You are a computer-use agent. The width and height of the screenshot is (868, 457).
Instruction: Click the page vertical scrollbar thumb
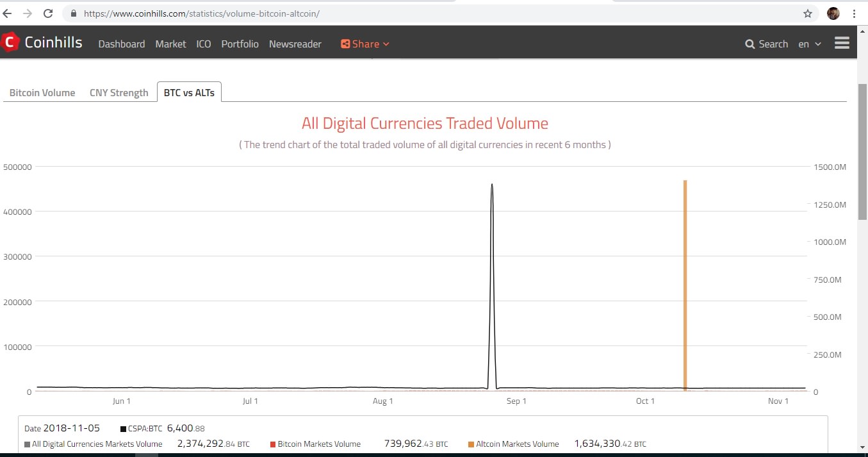862,151
